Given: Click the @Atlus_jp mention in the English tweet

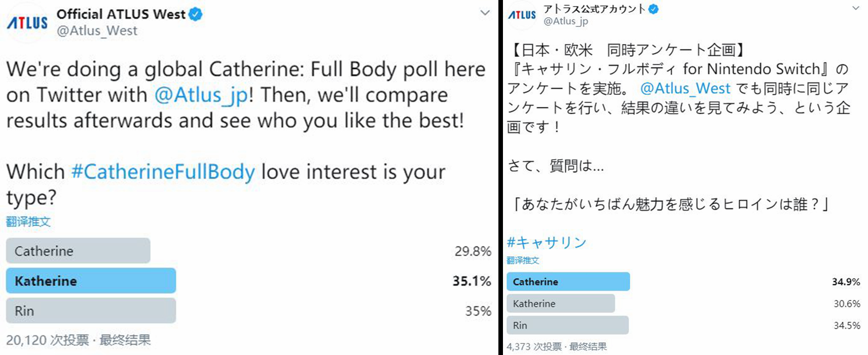Looking at the screenshot, I should [x=201, y=95].
